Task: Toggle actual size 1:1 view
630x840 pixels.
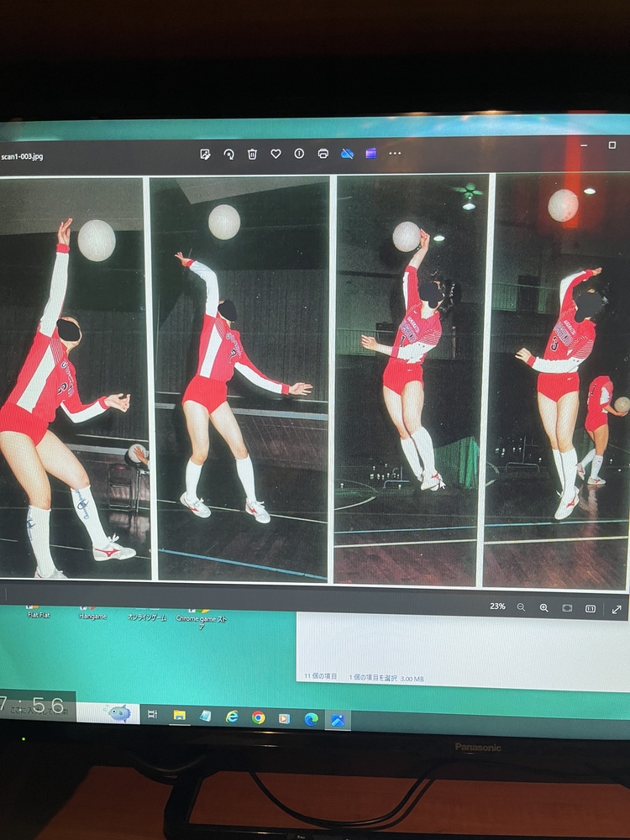Action: 591,608
